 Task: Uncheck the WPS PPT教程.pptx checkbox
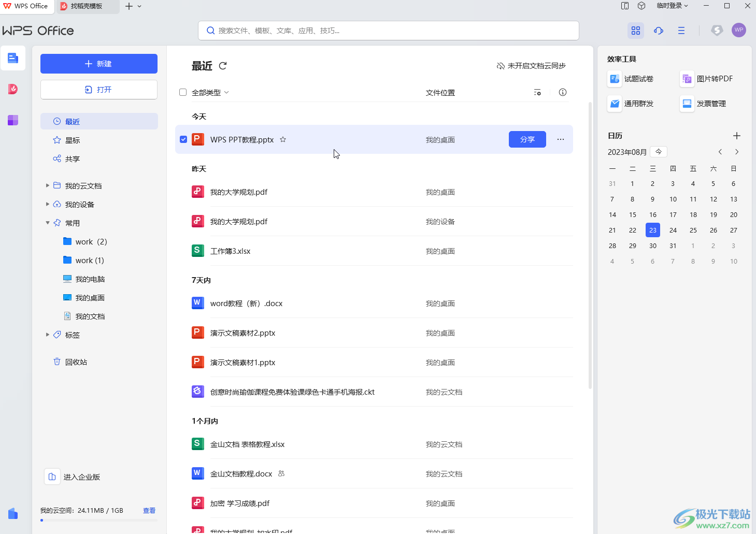(x=183, y=139)
